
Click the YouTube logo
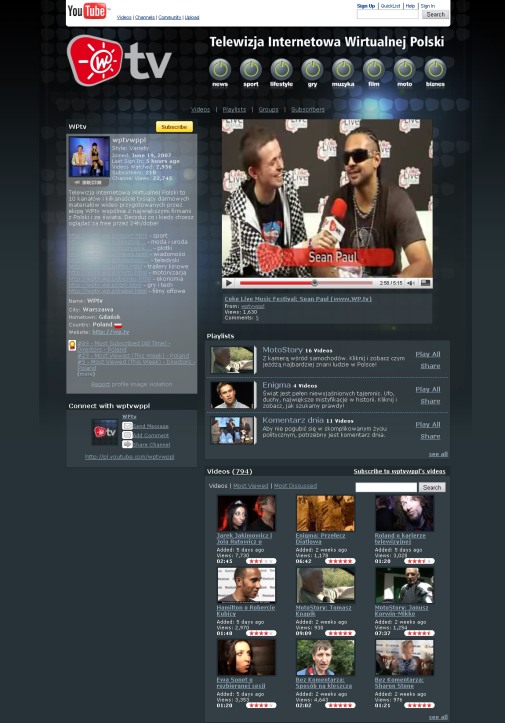(x=88, y=11)
